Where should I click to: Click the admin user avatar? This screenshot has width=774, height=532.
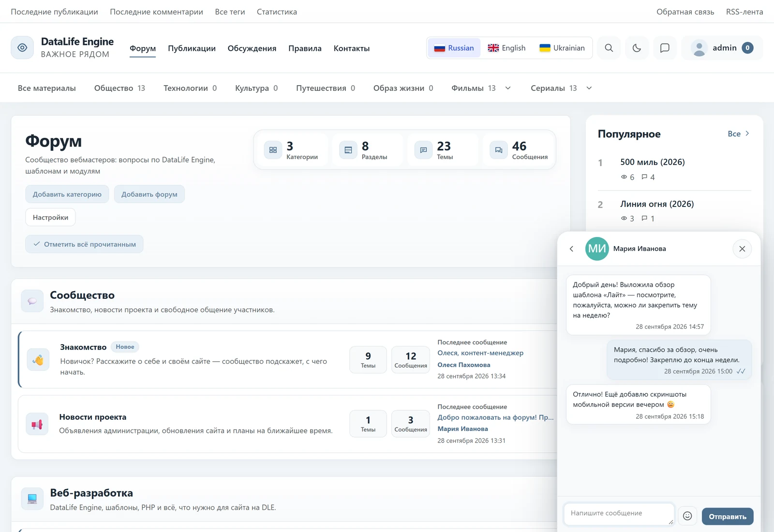(x=699, y=48)
